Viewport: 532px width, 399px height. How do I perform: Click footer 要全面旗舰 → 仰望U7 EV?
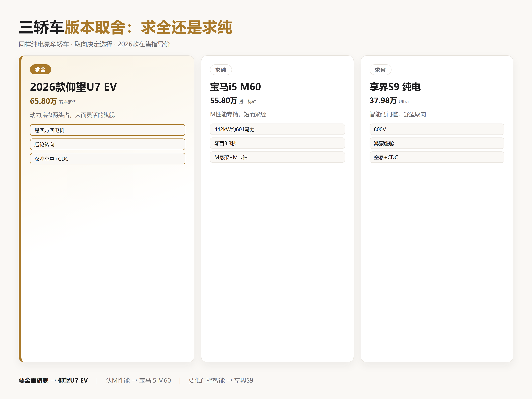53,381
